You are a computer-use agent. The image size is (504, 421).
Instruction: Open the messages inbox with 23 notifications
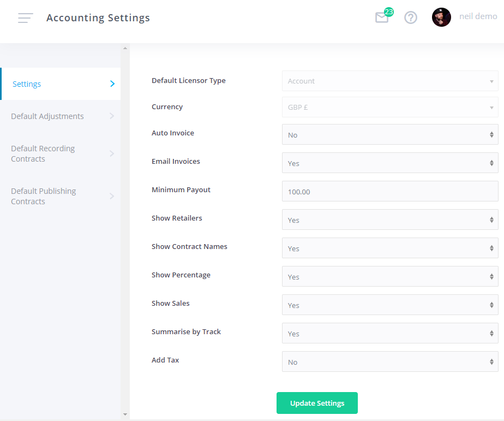click(382, 17)
